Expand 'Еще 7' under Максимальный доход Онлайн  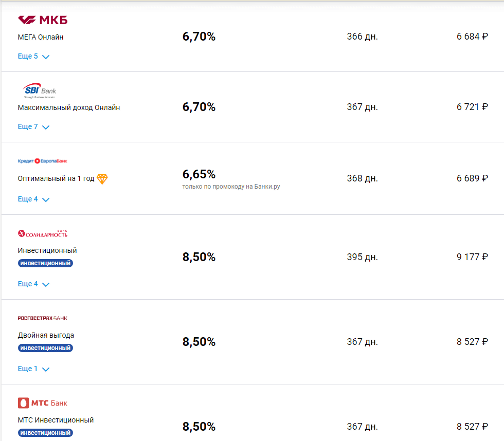point(33,127)
